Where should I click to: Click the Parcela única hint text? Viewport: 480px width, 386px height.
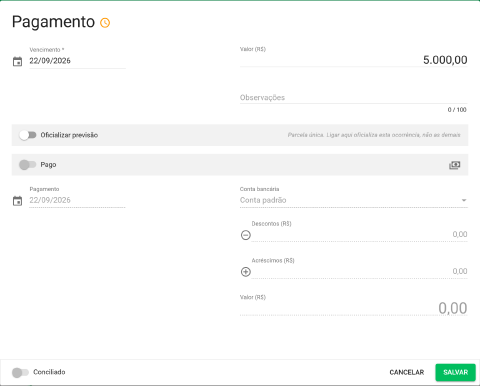(374, 135)
